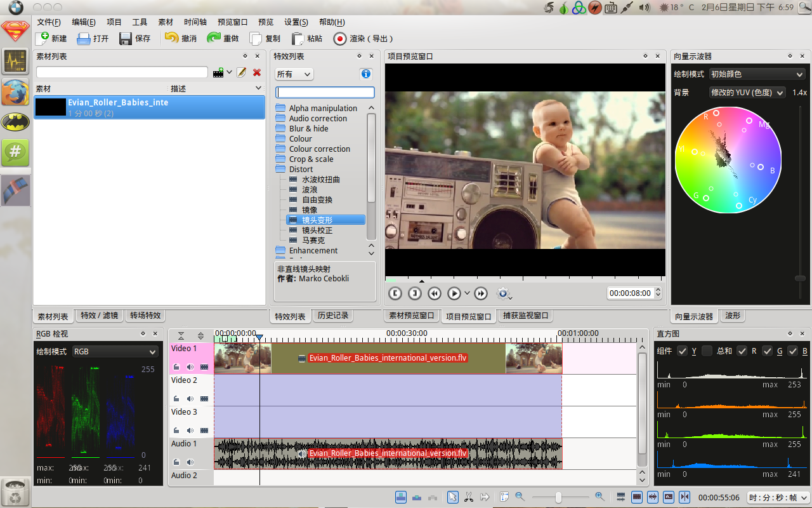Viewport: 812px width, 508px height.
Task: Click the rewind button in project monitor
Action: point(435,293)
